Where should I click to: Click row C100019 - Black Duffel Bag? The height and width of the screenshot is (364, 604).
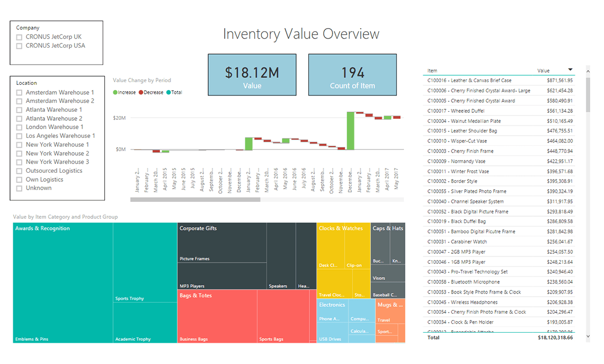click(500, 221)
